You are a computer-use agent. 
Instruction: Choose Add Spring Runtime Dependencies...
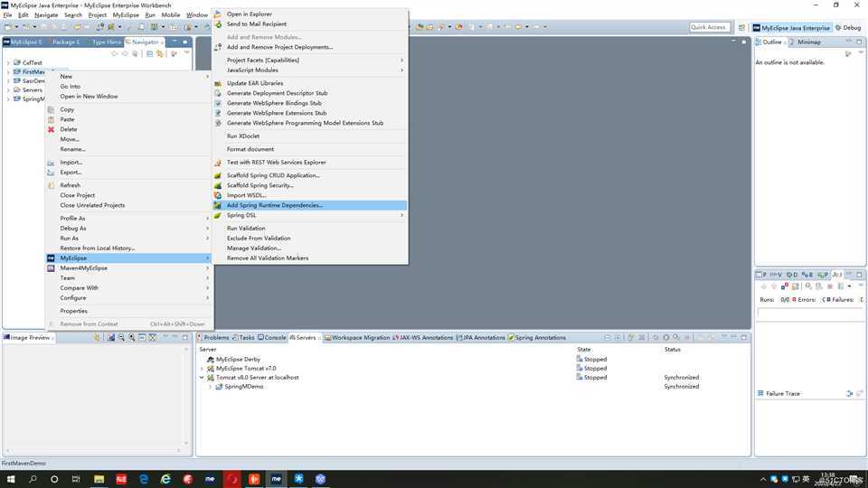coord(310,205)
